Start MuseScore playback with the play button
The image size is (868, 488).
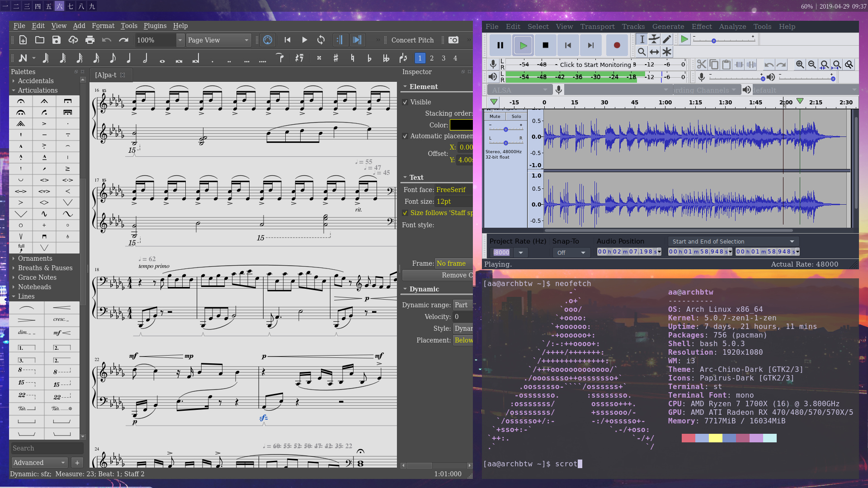304,40
